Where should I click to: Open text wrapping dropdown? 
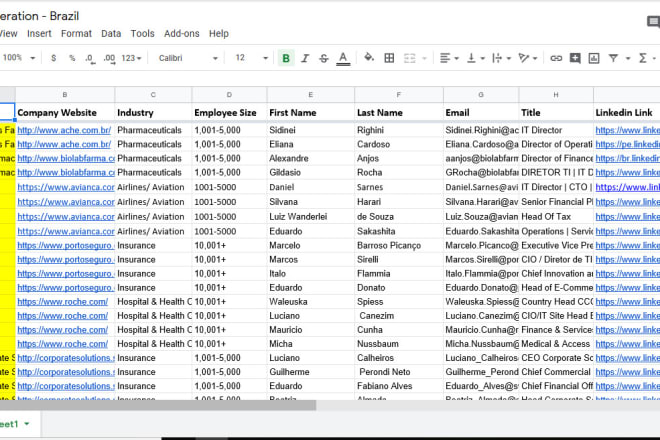click(x=501, y=58)
